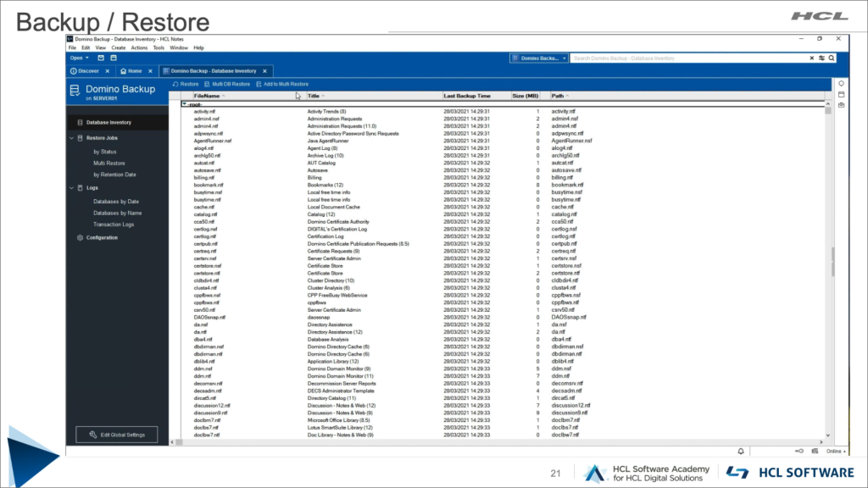Open the Domino Backup search scope dropdown
Screen dimensions: 868x488
coord(539,58)
